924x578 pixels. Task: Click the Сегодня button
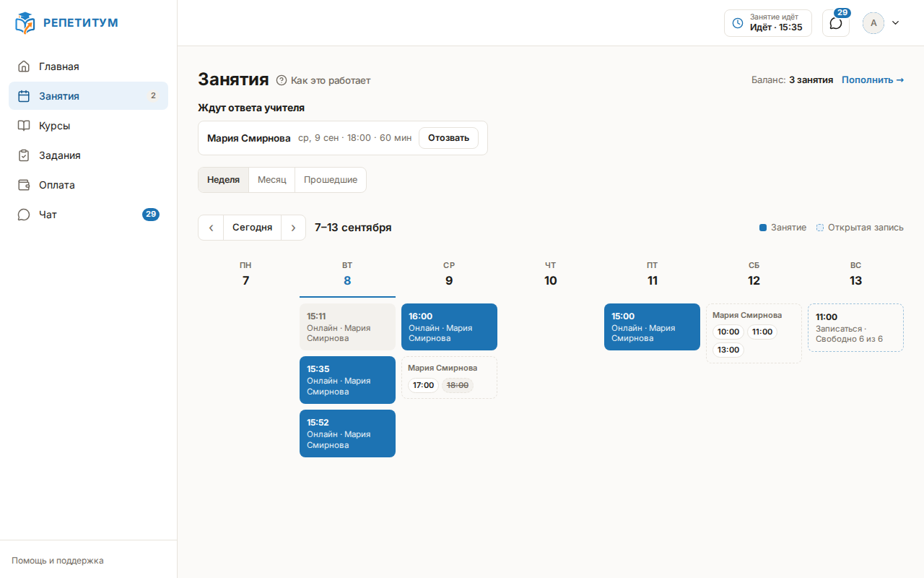click(252, 228)
